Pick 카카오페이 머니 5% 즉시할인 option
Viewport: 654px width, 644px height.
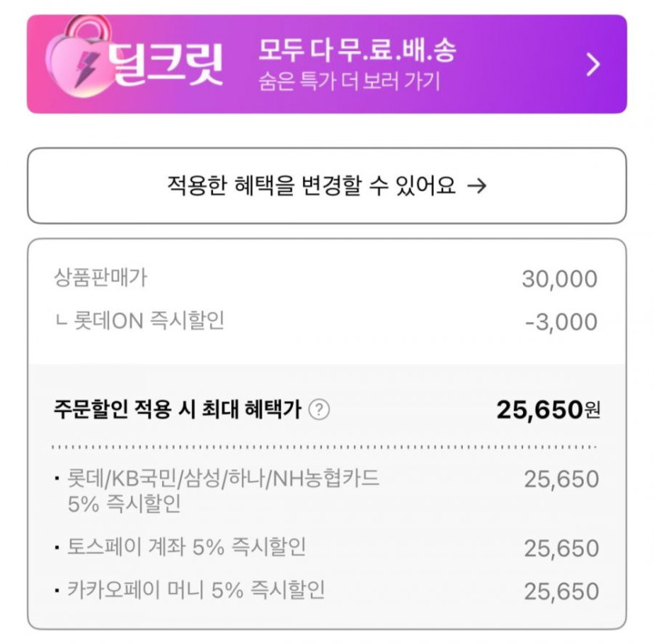click(x=196, y=589)
